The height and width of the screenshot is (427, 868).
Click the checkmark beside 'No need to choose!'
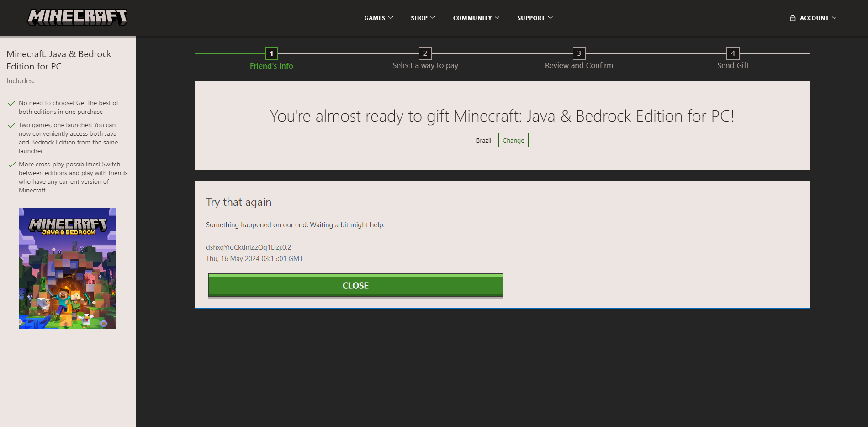[x=12, y=103]
